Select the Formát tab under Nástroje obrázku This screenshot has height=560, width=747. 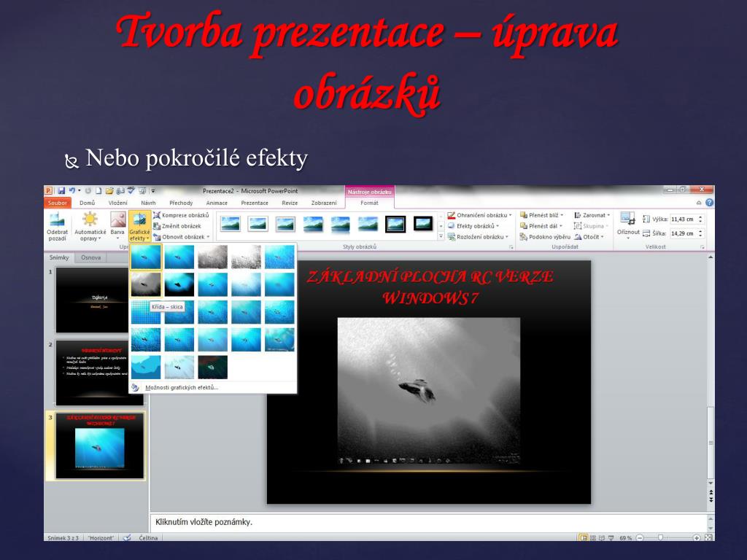click(369, 203)
